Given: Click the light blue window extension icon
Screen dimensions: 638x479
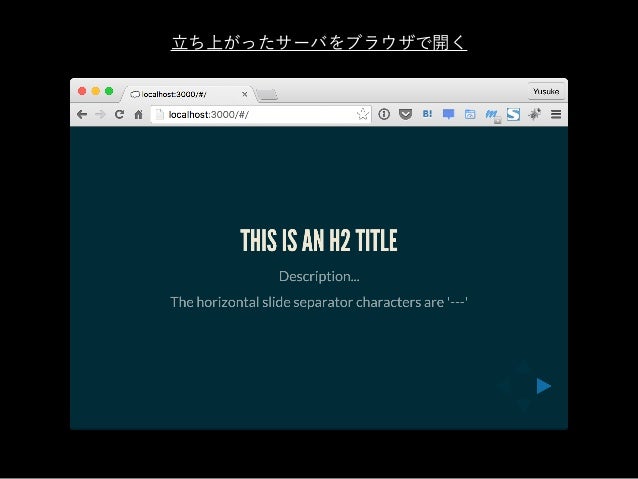Looking at the screenshot, I should pos(470,114).
